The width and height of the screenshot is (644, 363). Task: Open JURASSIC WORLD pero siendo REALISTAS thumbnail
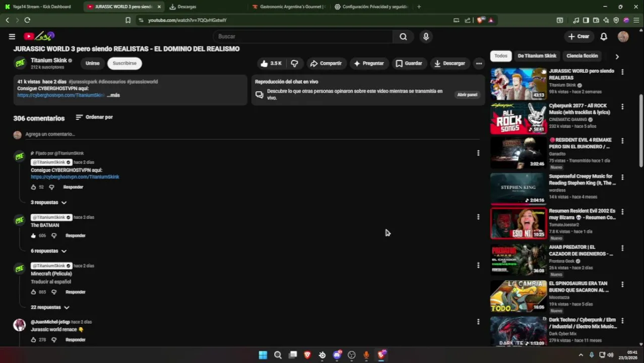pyautogui.click(x=519, y=84)
